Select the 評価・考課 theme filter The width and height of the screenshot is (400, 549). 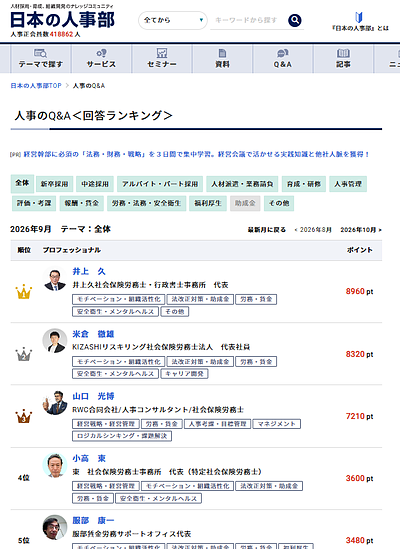(34, 203)
